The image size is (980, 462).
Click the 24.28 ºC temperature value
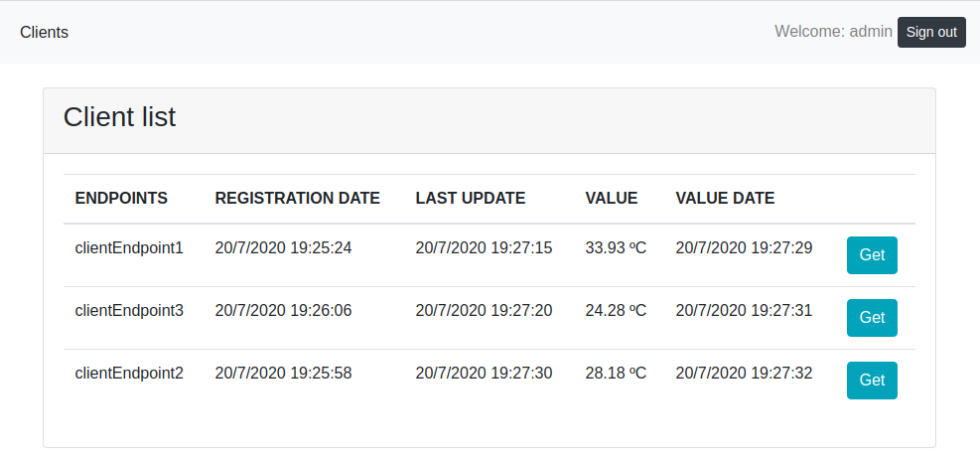point(616,310)
